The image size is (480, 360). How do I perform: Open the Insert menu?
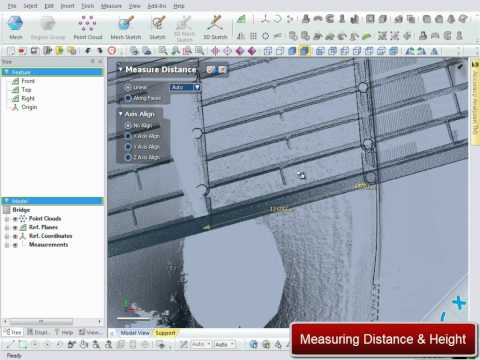click(67, 6)
